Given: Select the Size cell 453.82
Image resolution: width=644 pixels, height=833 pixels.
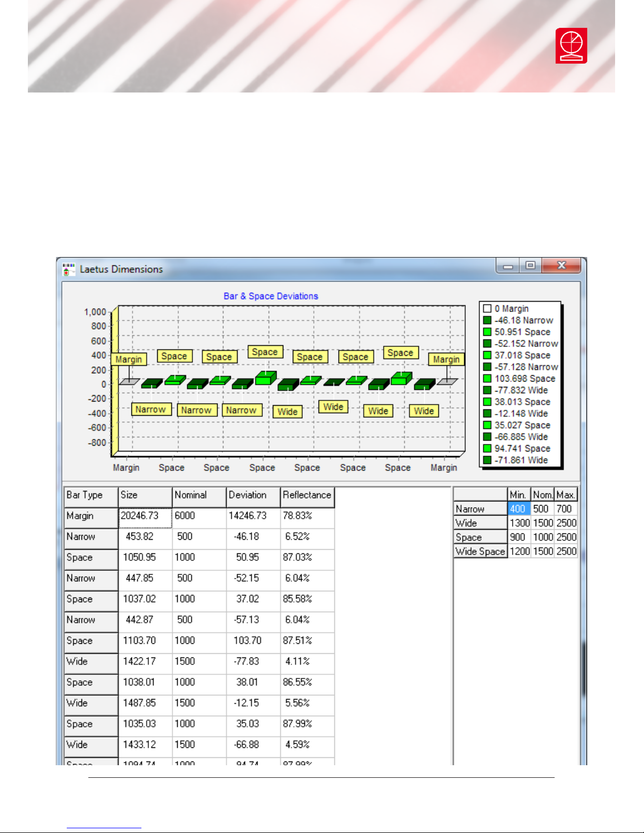Looking at the screenshot, I should 145,538.
